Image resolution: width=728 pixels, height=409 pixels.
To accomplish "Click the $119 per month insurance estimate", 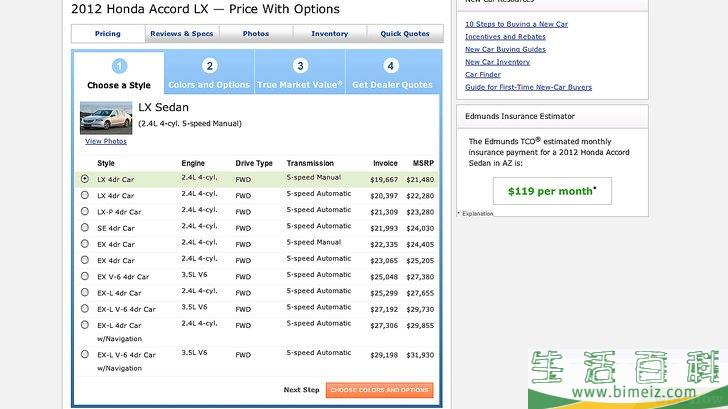I will 552,191.
